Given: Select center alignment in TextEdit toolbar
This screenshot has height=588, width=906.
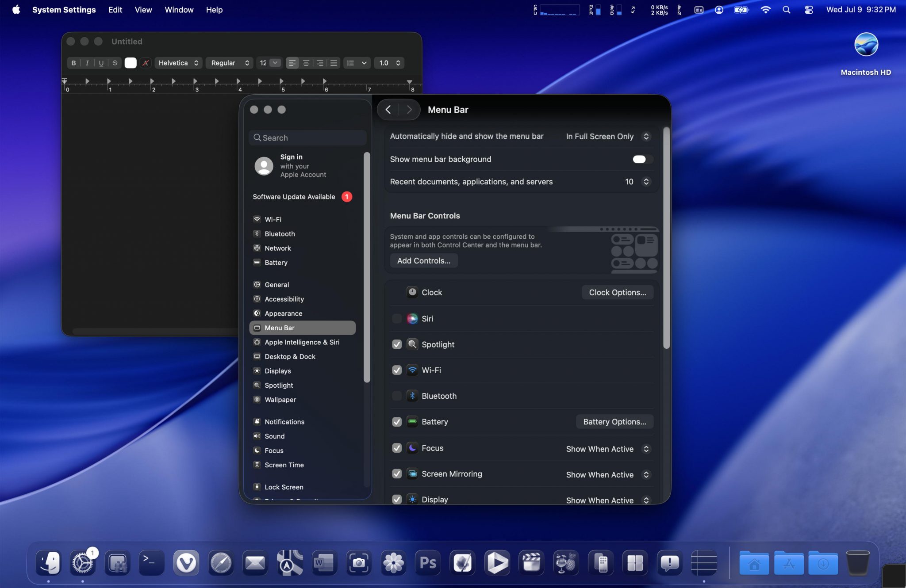Looking at the screenshot, I should click(306, 63).
